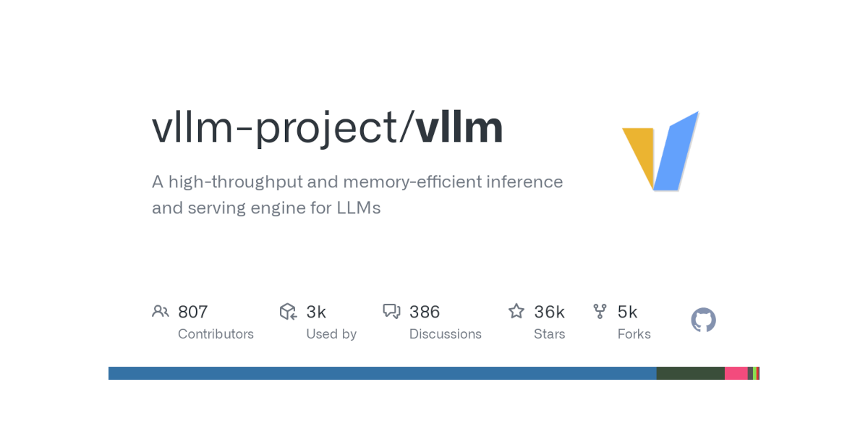Click the Discussions speech bubble icon

[391, 311]
